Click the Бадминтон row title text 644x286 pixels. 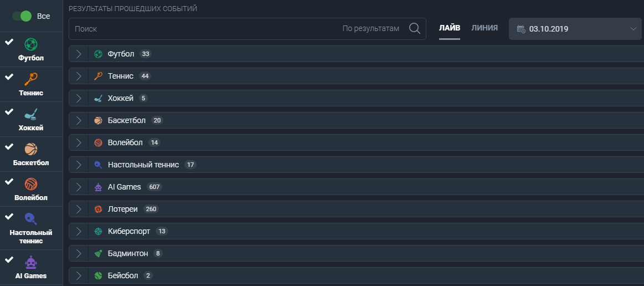pyautogui.click(x=128, y=253)
